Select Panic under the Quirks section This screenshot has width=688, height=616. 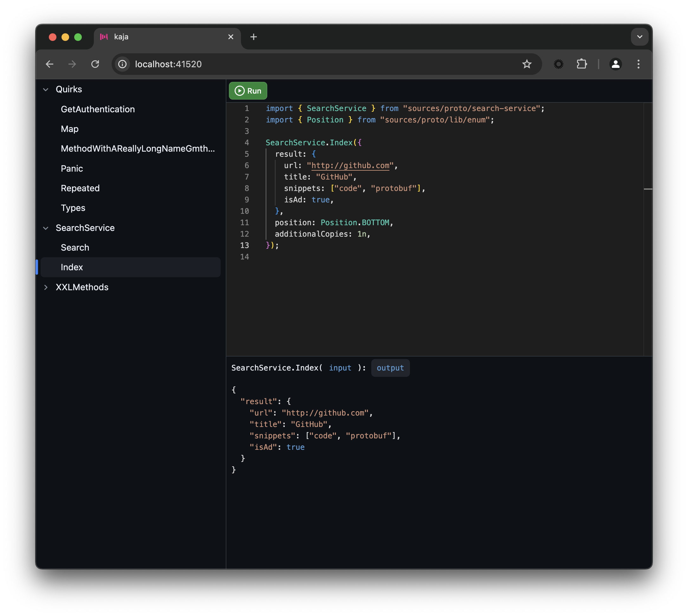coord(72,168)
